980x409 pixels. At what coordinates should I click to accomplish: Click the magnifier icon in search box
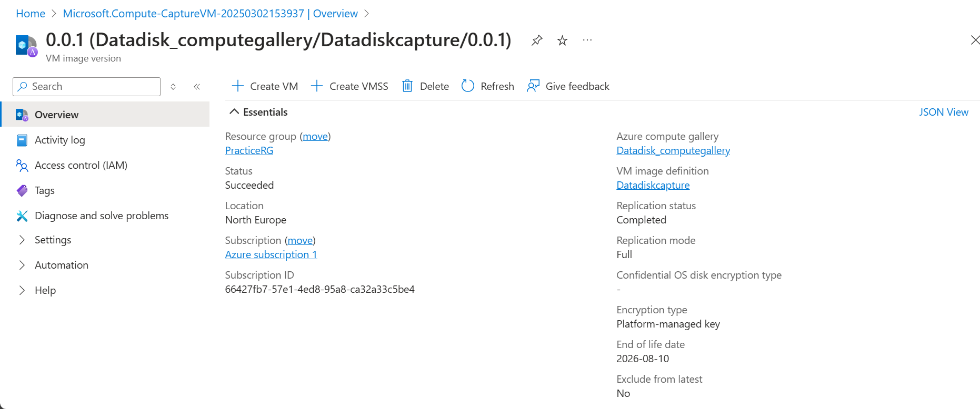tap(22, 86)
